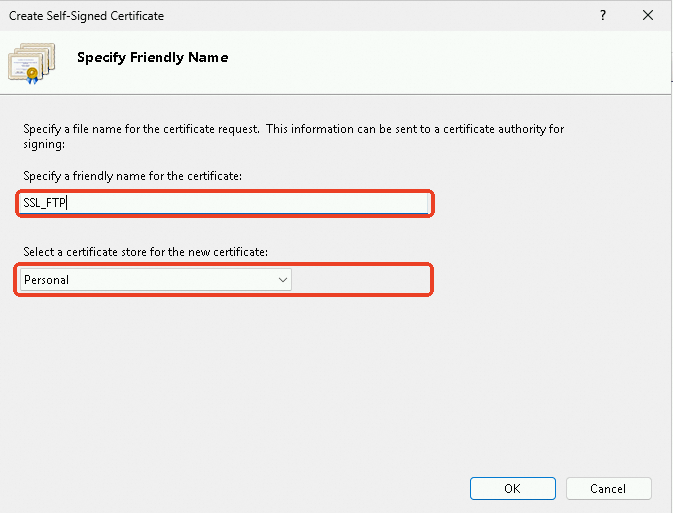The width and height of the screenshot is (673, 513).
Task: Click the label 'Select a certificate store'
Action: [x=145, y=252]
